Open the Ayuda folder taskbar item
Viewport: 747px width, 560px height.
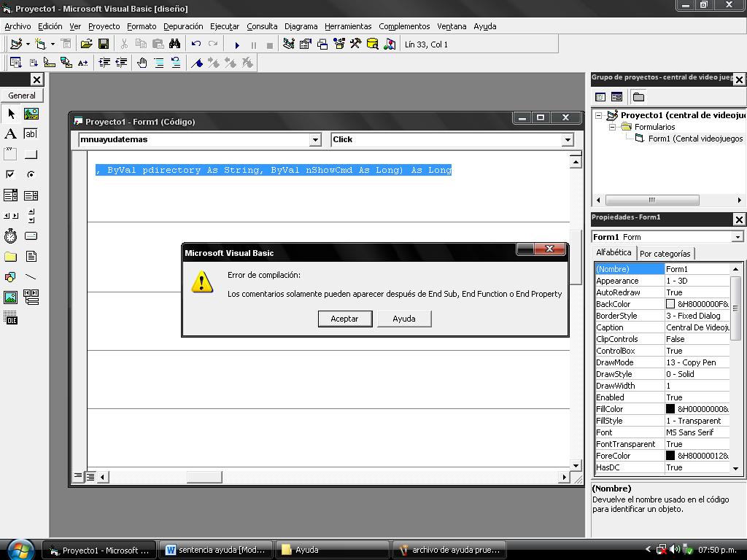pyautogui.click(x=332, y=550)
